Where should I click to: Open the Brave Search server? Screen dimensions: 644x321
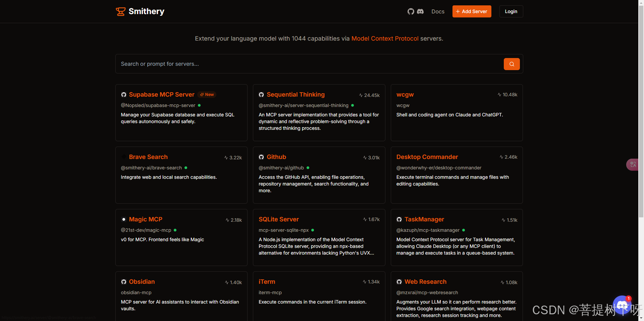148,157
